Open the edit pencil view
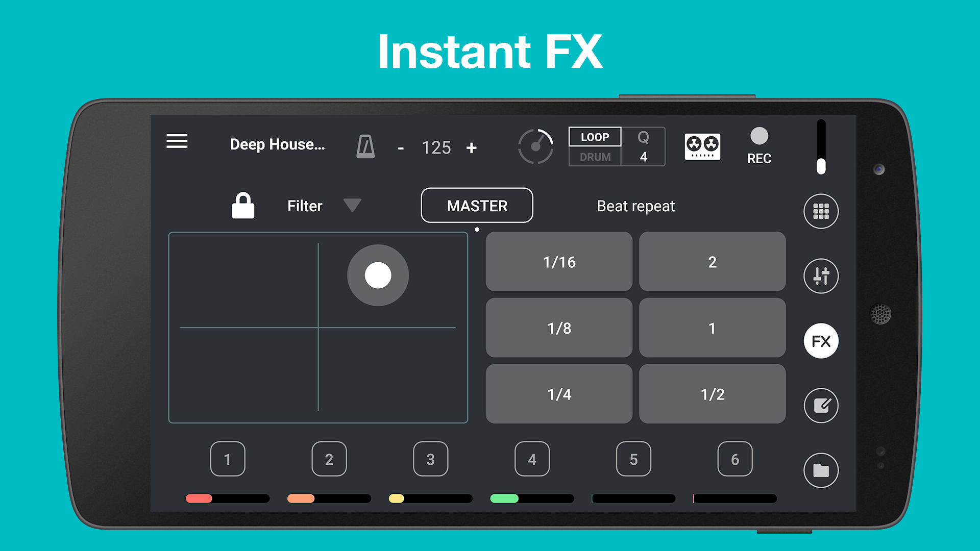The image size is (980, 551). click(821, 406)
